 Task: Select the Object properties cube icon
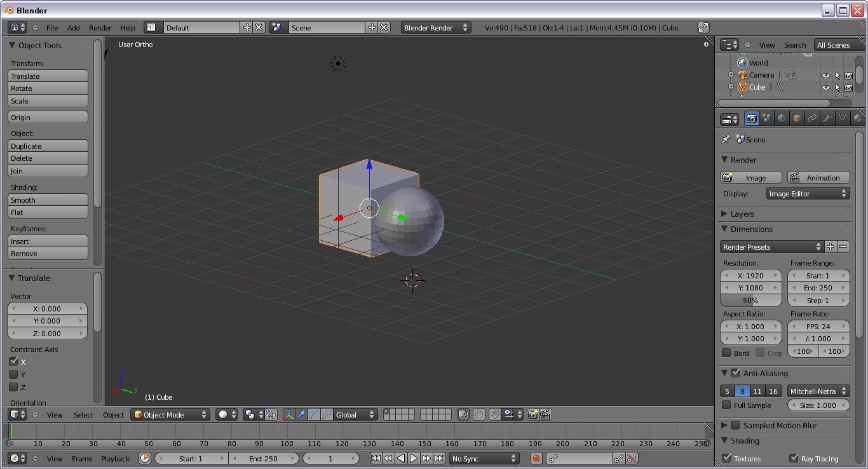tap(797, 118)
